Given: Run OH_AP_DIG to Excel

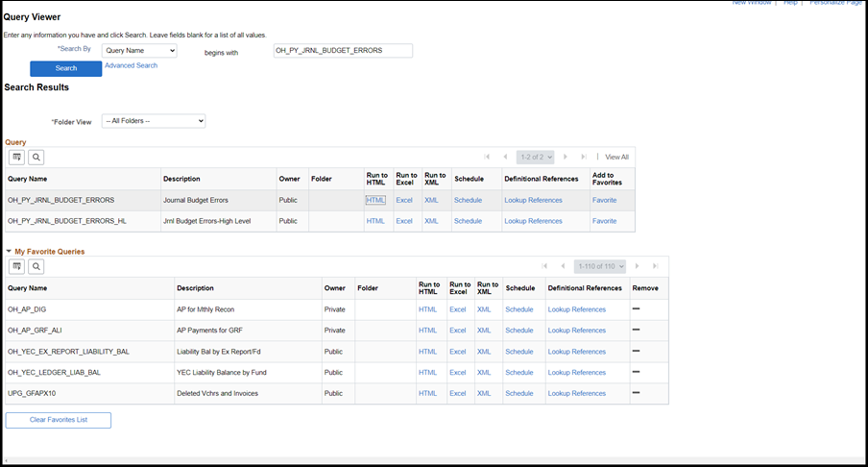Looking at the screenshot, I should 458,309.
